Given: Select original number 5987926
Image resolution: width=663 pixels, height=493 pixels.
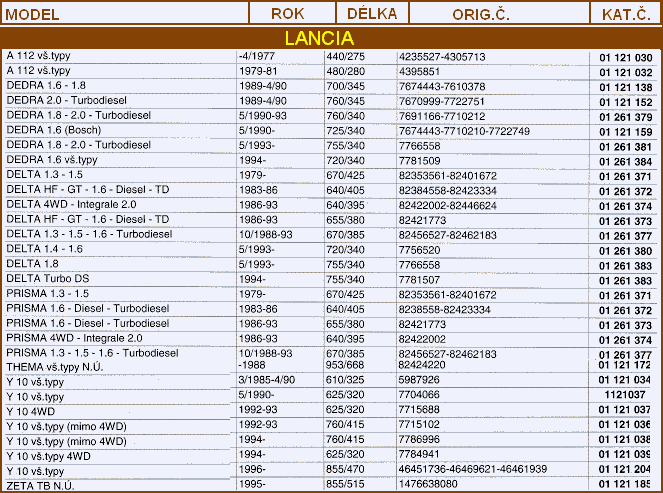Looking at the screenshot, I should (419, 380).
